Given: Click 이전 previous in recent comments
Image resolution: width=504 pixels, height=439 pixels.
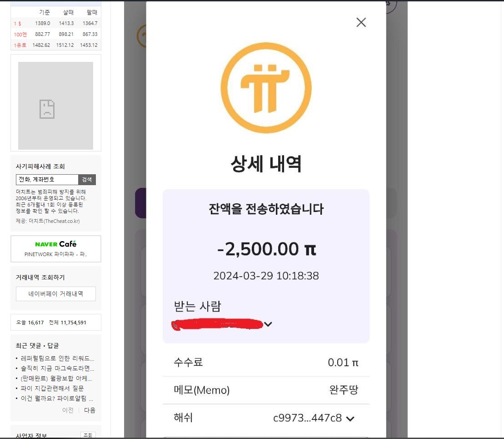Looking at the screenshot, I should point(68,410).
